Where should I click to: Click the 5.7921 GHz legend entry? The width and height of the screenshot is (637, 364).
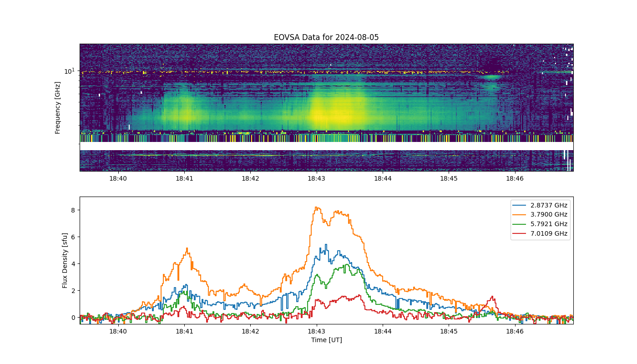point(541,224)
